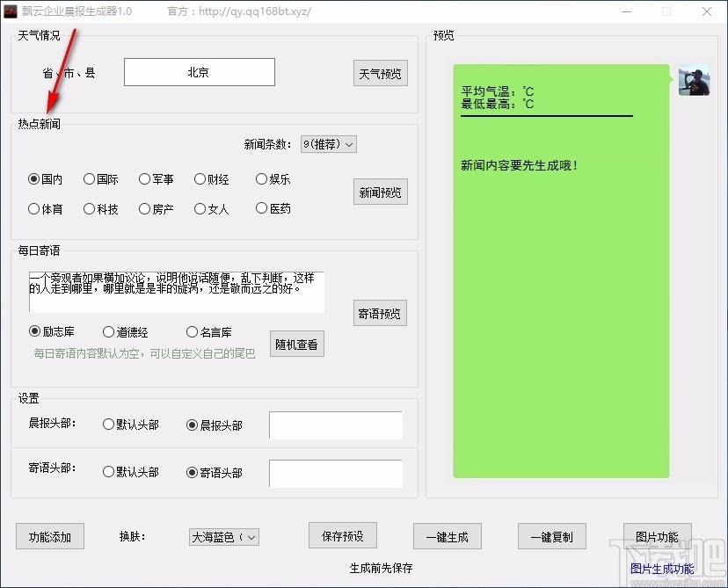
Task: Click the 新闻内容要先生成哦 text
Action: coord(519,165)
